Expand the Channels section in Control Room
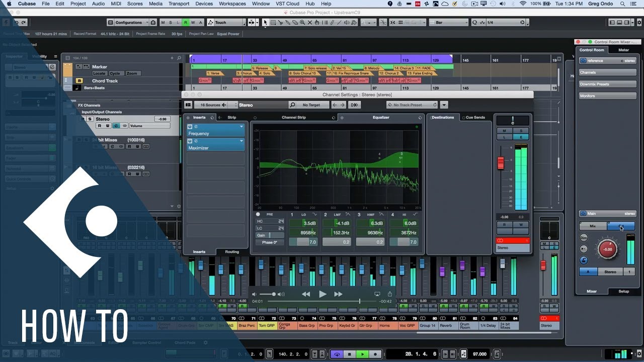The width and height of the screenshot is (644, 362). tap(607, 72)
